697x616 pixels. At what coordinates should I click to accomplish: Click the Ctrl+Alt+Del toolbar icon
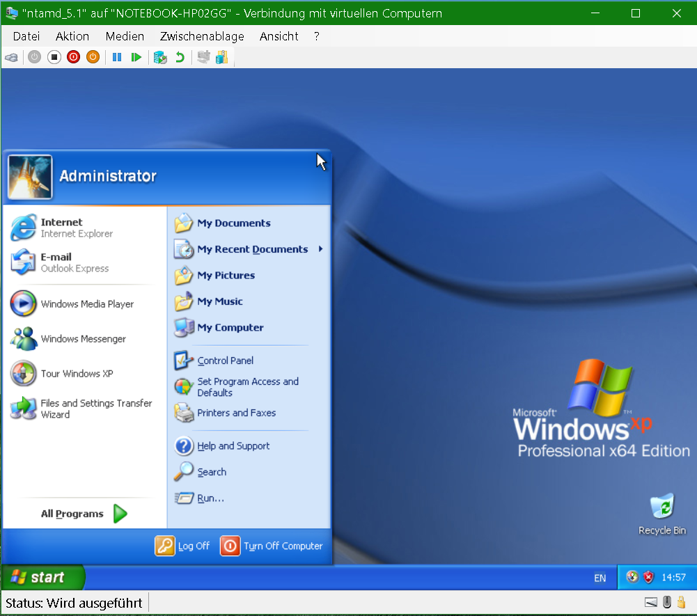12,57
